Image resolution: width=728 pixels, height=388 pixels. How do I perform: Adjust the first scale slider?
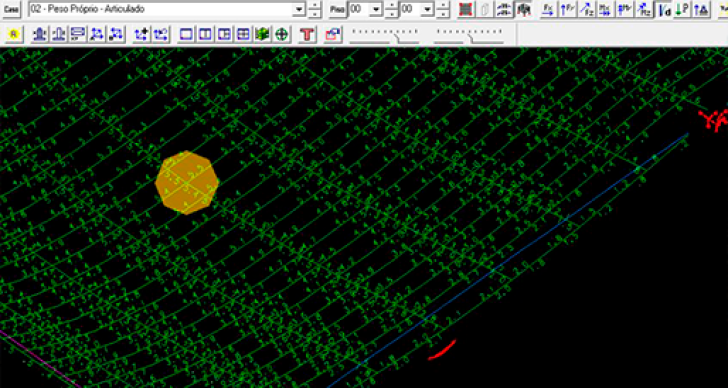click(x=384, y=35)
